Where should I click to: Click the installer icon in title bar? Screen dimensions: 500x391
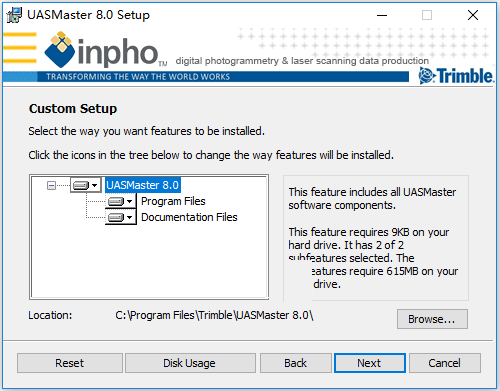[x=14, y=15]
